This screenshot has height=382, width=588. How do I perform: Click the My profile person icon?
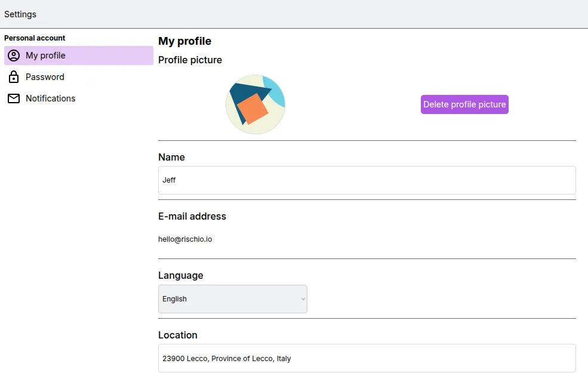[14, 55]
